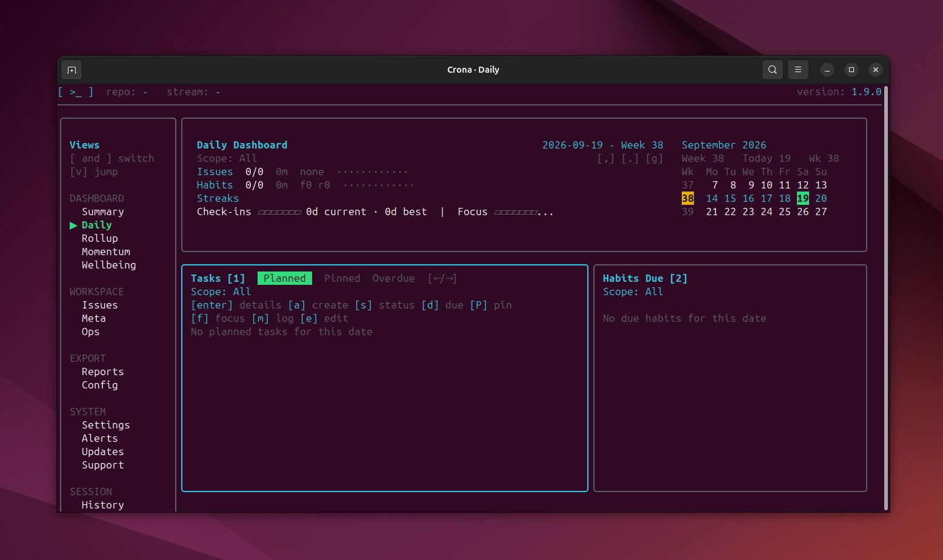Open Reports in the Export section

coord(103,372)
